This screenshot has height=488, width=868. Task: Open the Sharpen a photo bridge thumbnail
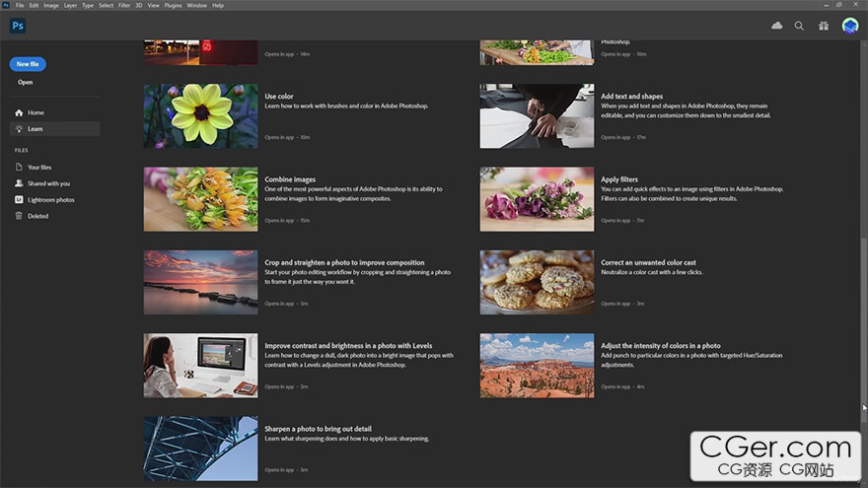[200, 449]
